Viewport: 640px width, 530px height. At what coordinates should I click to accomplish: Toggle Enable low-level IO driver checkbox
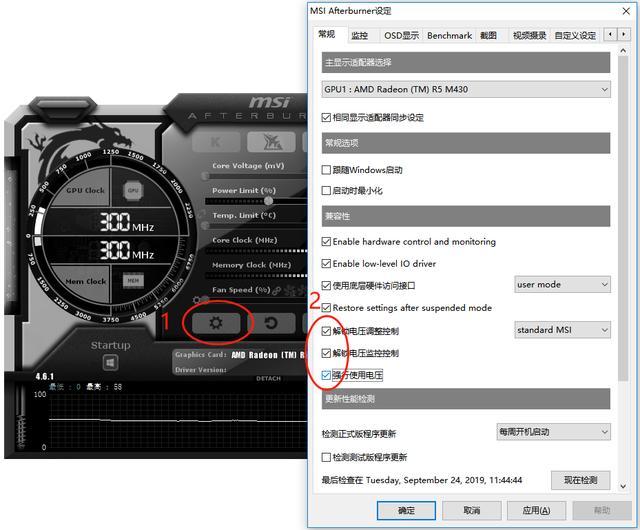(326, 264)
